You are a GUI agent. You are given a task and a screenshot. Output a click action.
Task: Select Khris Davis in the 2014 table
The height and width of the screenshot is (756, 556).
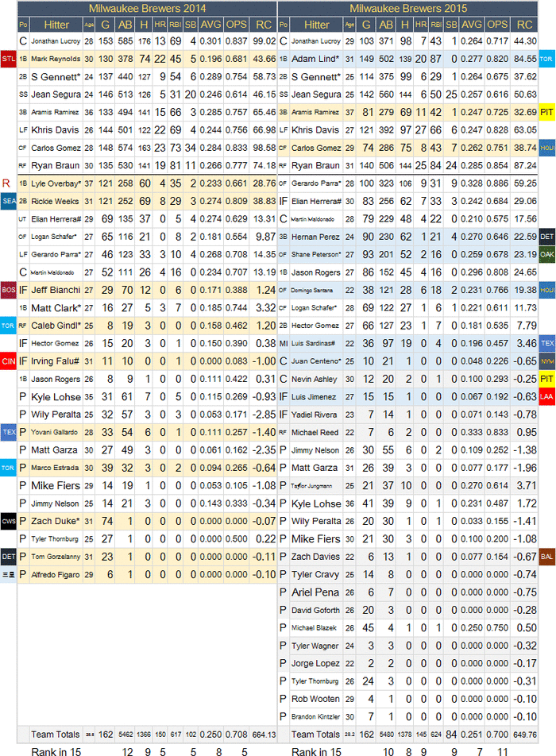(x=55, y=130)
